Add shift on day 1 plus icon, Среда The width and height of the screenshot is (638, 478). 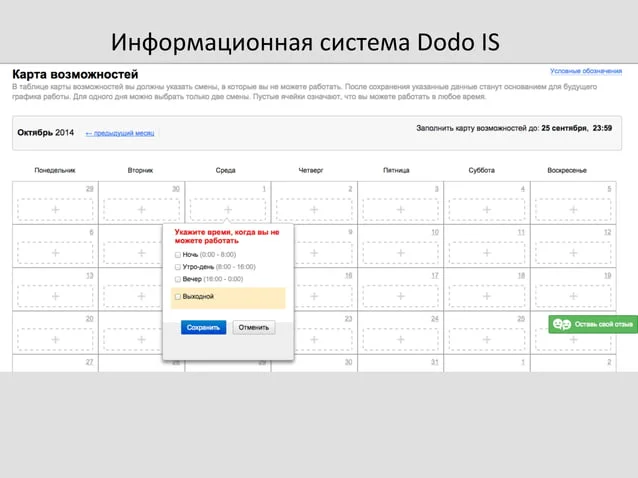[x=228, y=210]
